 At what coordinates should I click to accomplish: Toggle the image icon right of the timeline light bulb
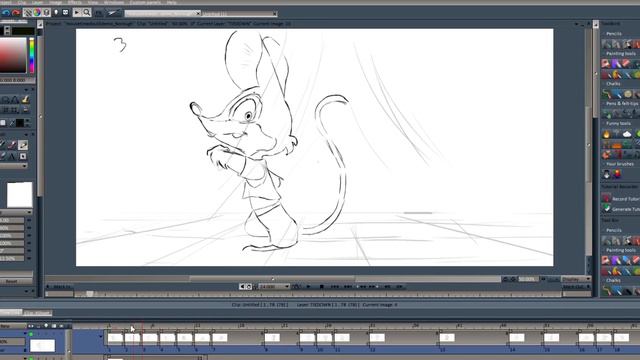tap(54, 326)
